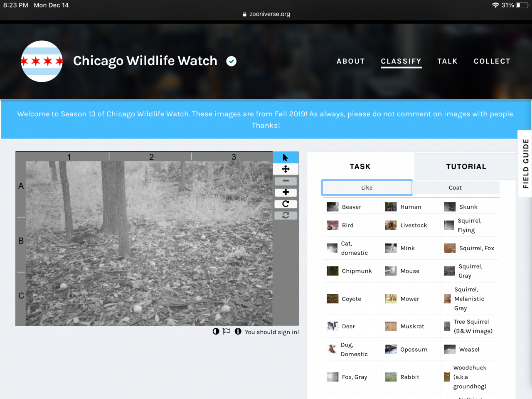This screenshot has width=532, height=399.
Task: Click the Opossum thumbnail image
Action: 391,350
